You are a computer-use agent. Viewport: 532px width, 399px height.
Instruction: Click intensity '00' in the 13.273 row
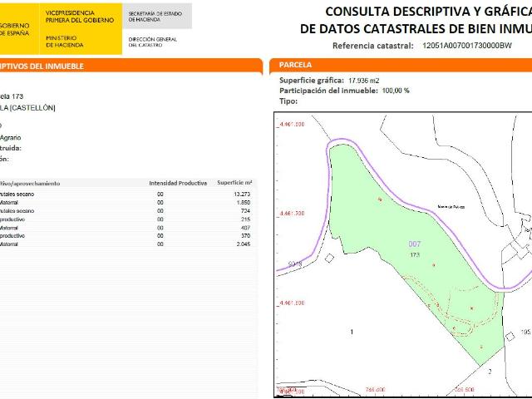[160, 194]
